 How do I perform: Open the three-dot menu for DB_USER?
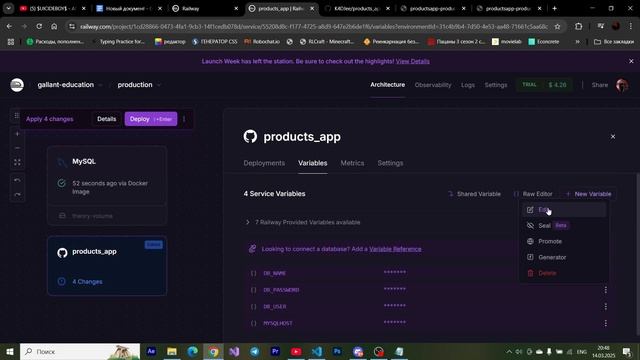[606, 307]
